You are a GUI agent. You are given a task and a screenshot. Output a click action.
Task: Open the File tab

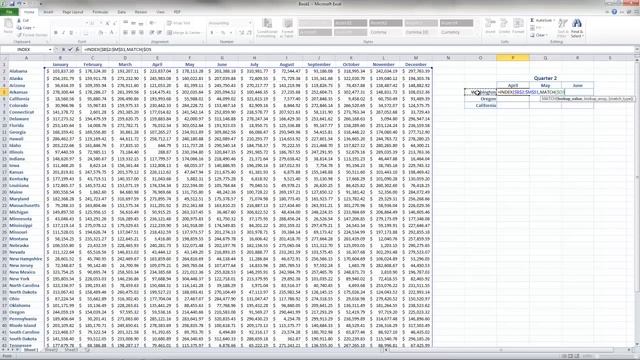(x=9, y=12)
